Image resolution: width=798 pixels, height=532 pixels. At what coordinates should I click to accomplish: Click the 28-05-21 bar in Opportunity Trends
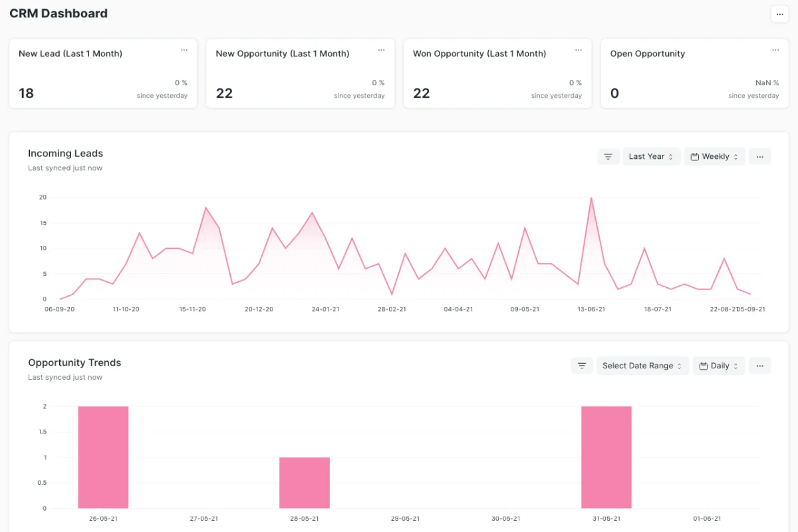coord(305,483)
